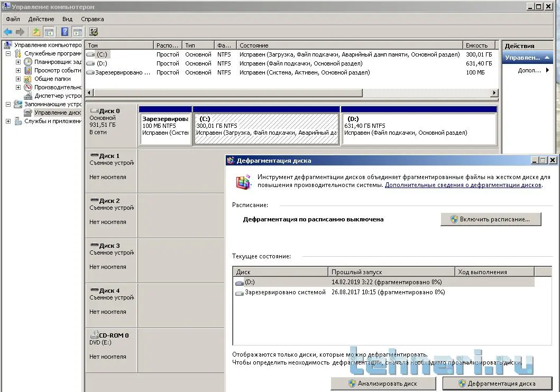
Task: Select volume (C:) row in list
Action: (x=292, y=54)
